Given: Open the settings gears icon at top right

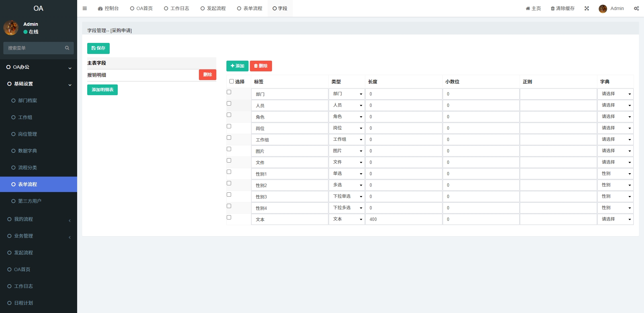Looking at the screenshot, I should point(636,8).
